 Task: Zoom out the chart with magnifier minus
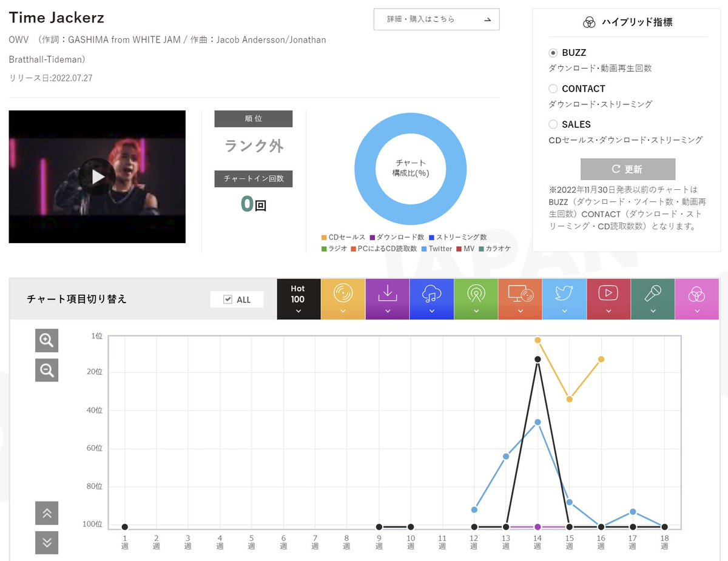(47, 369)
